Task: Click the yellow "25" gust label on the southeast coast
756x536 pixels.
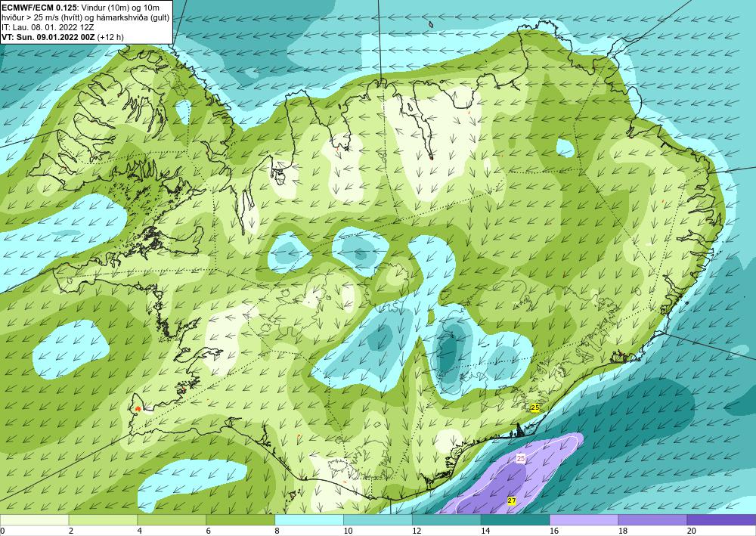Action: click(x=534, y=407)
